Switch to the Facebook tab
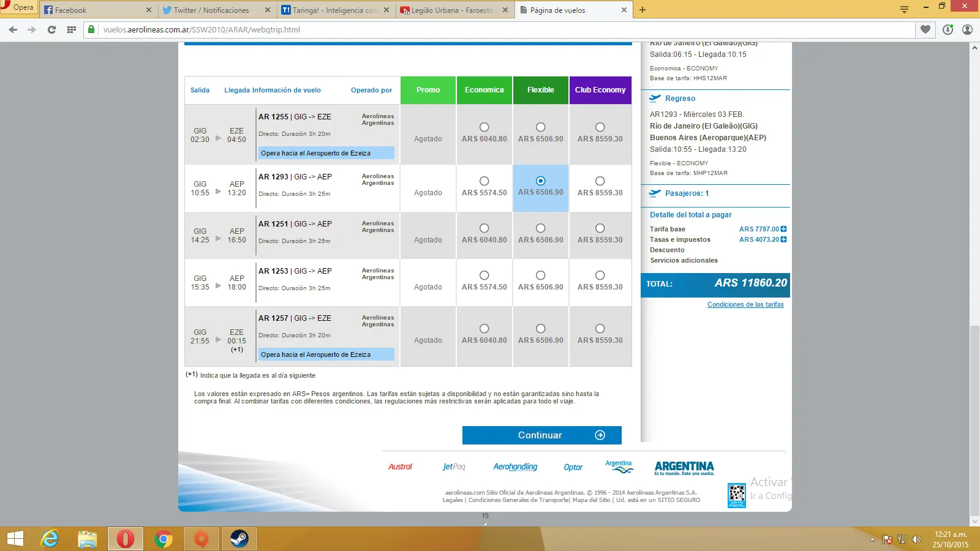This screenshot has width=980, height=551. 98,10
